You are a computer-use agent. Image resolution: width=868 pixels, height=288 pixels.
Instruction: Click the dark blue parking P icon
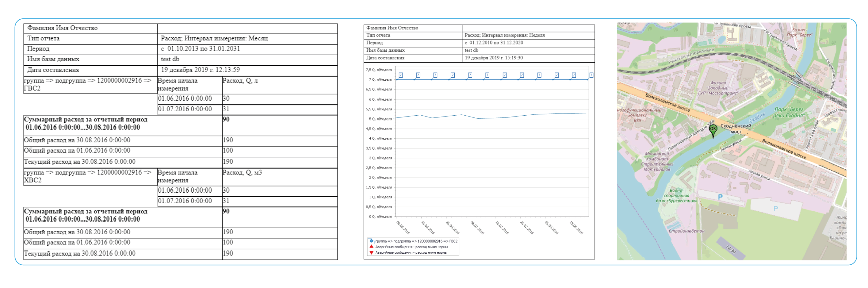(720, 197)
